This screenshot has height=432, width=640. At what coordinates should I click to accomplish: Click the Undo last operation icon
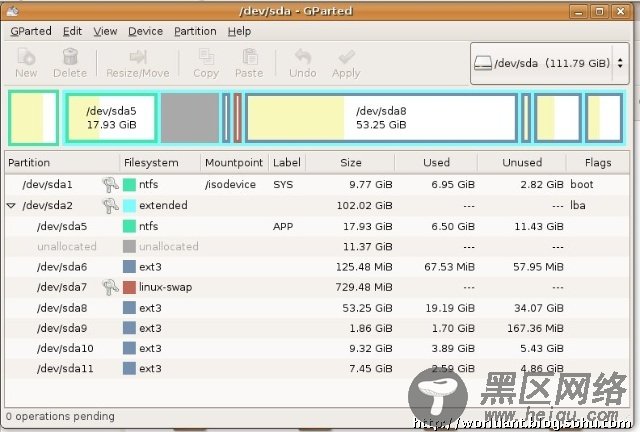pos(302,57)
